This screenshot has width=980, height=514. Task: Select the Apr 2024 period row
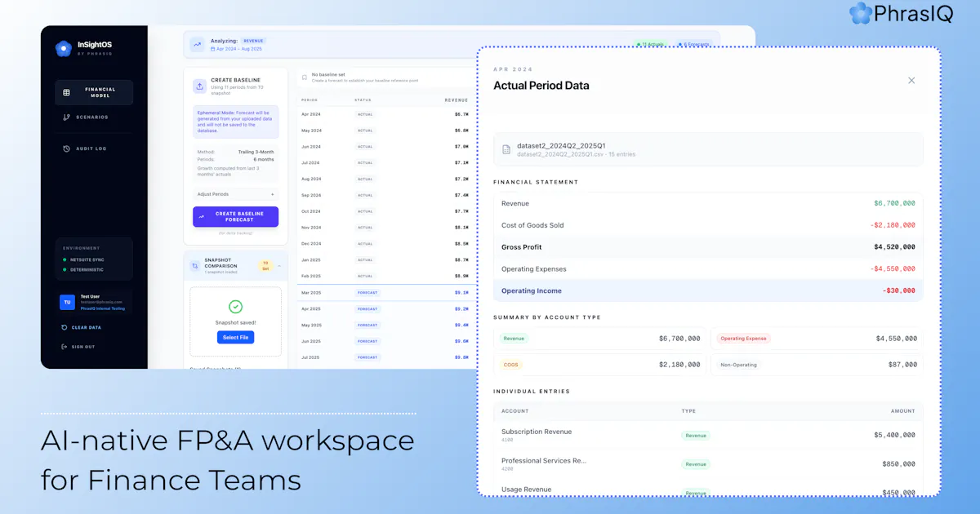[x=387, y=114]
